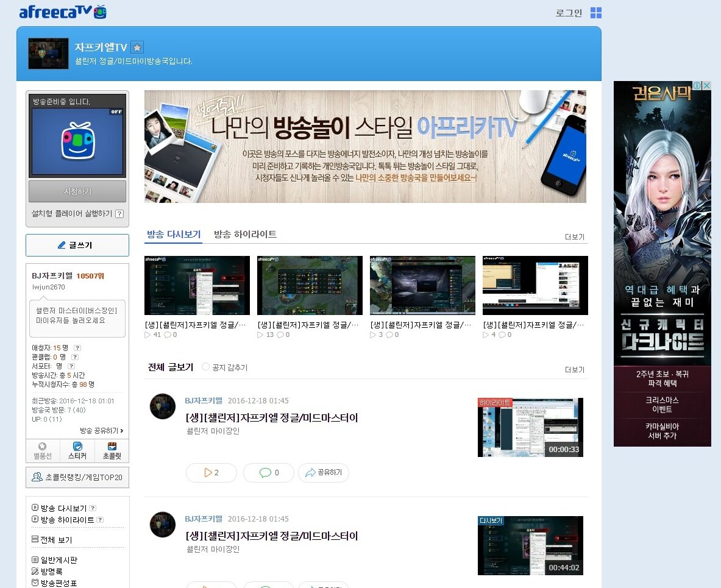Click the lwjun2670 user ID text

click(48, 287)
